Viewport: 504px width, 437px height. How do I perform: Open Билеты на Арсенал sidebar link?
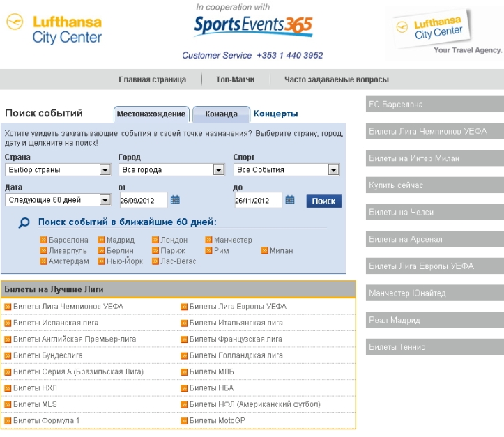tap(435, 239)
